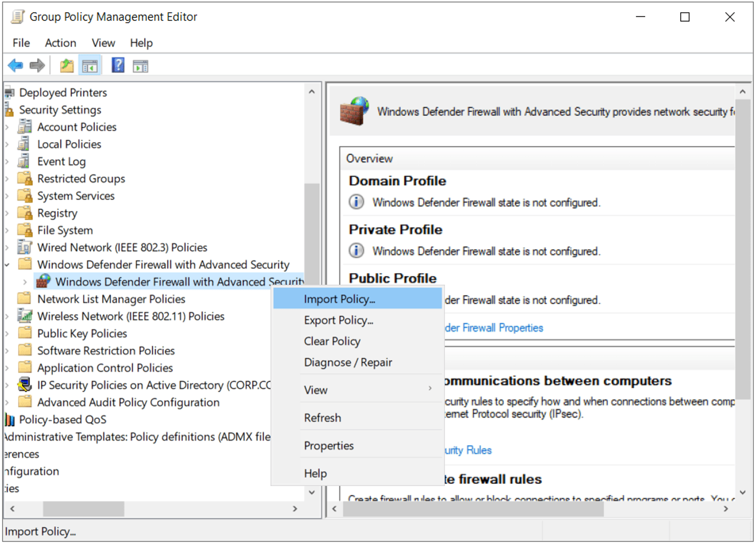Select Security Settings tree item

click(60, 110)
